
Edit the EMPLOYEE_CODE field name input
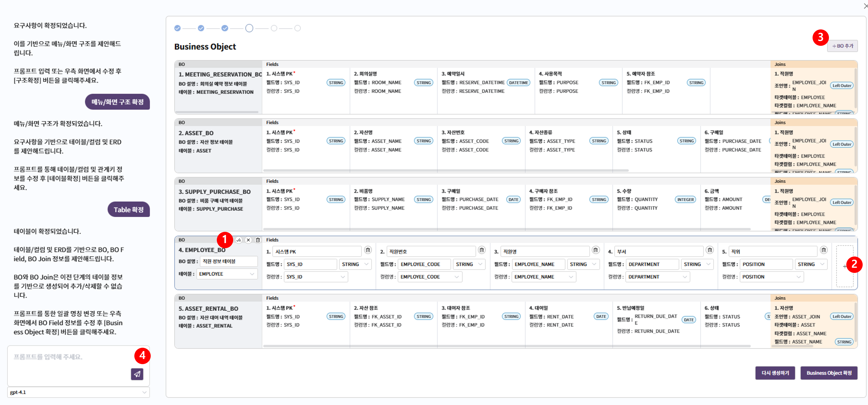click(424, 264)
